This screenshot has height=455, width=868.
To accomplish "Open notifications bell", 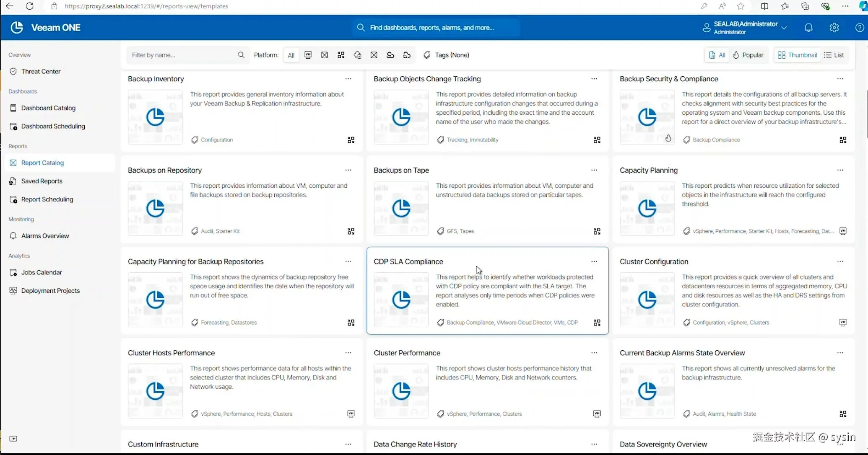I will click(x=808, y=27).
